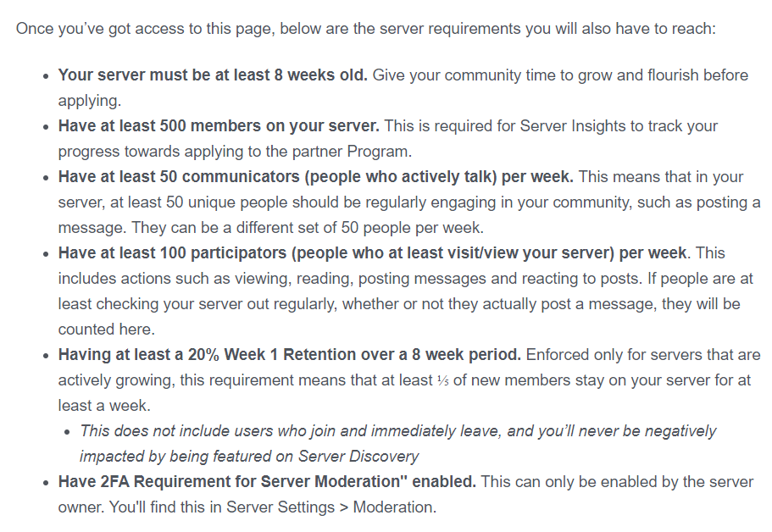772x532 pixels.
Task: Click bold text "Your server must be at least 8 weeks old"
Action: [212, 75]
